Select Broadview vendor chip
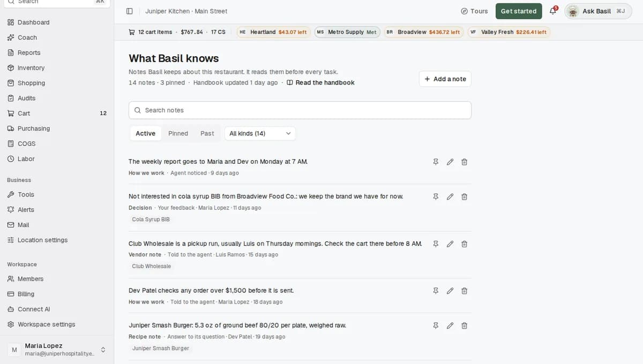This screenshot has width=643, height=364. tap(424, 32)
